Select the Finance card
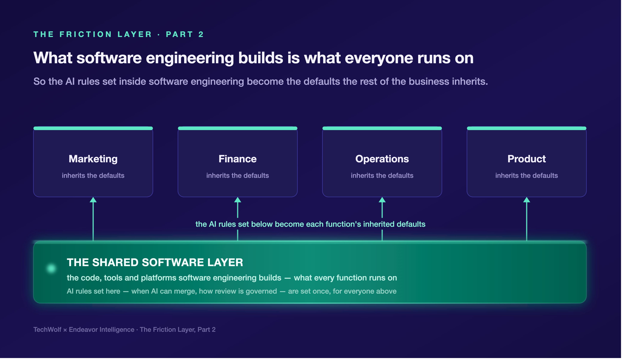The image size is (627, 364). point(238,162)
